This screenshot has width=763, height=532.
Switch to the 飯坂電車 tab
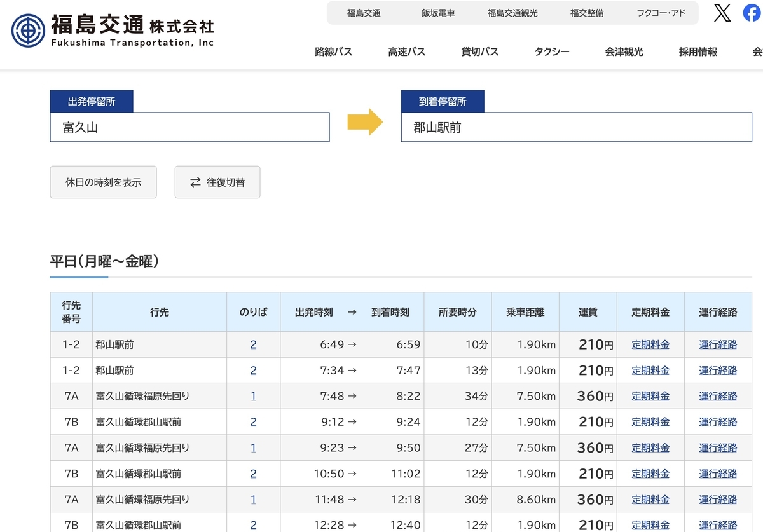(x=438, y=13)
